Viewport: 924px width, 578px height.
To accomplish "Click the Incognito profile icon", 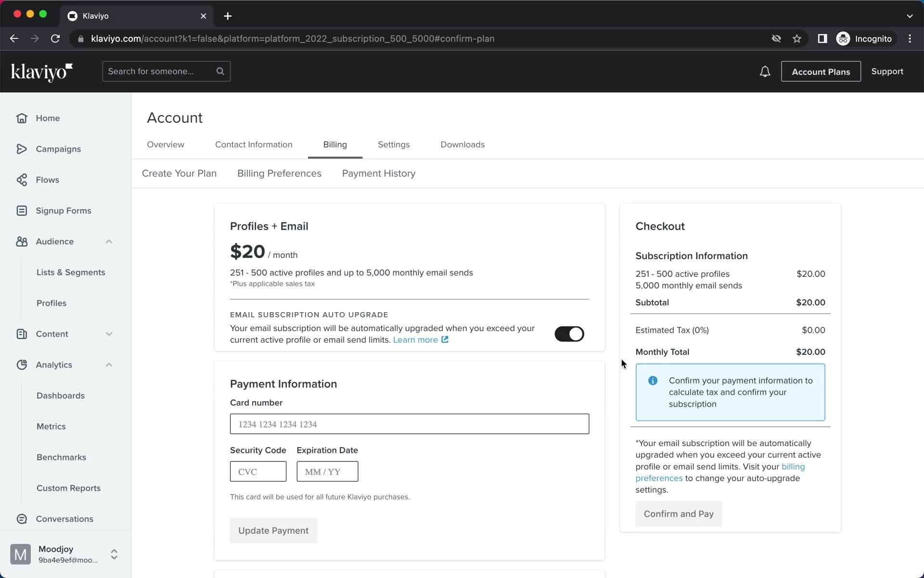I will (843, 39).
